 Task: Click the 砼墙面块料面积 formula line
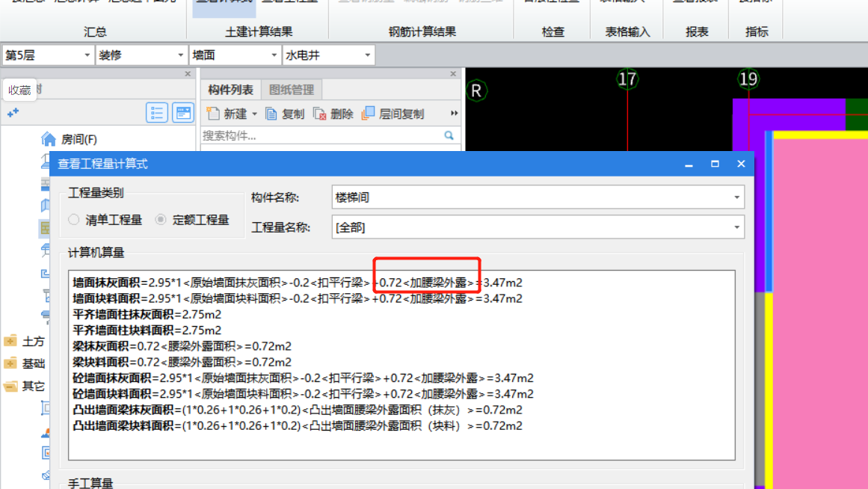[x=303, y=394]
